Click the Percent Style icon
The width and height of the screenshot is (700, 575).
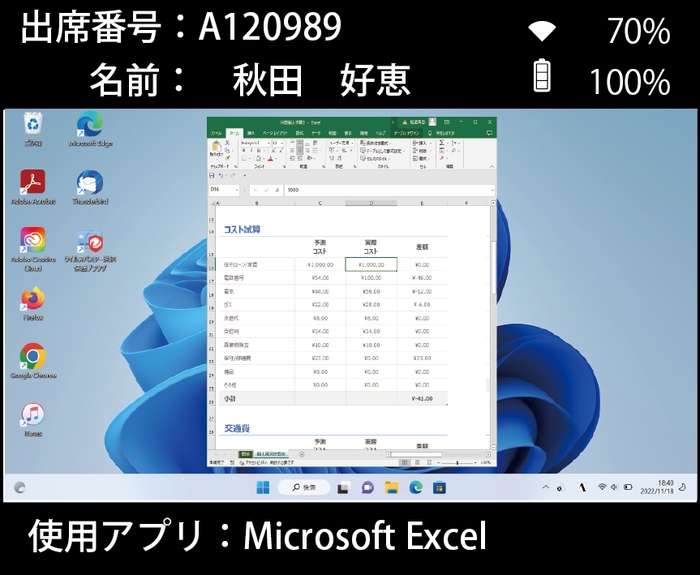coord(344,150)
